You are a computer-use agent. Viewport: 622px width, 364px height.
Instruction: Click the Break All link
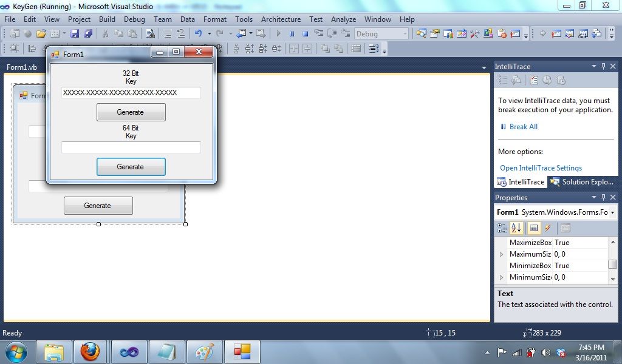click(523, 127)
